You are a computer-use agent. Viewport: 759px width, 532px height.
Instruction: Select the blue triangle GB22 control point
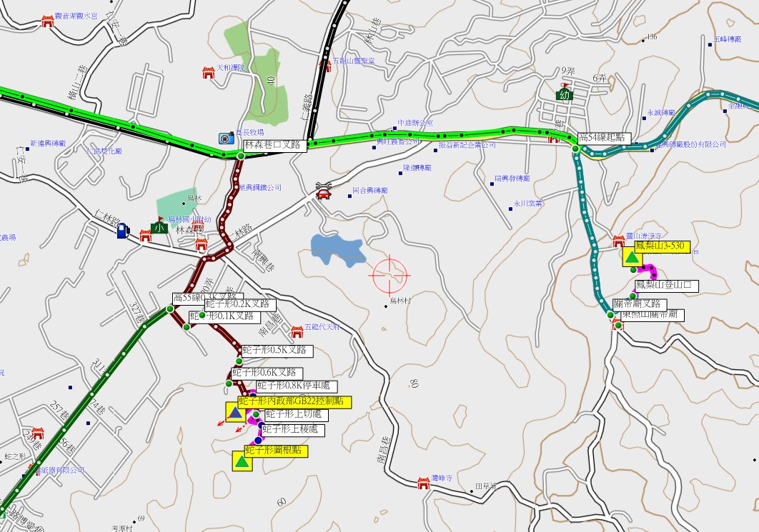(234, 412)
